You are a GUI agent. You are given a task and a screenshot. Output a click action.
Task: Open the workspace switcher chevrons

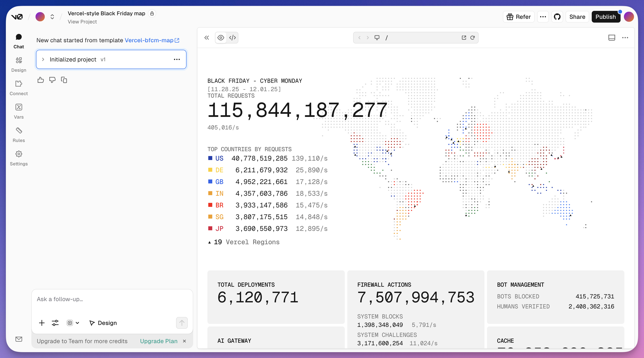coord(52,17)
